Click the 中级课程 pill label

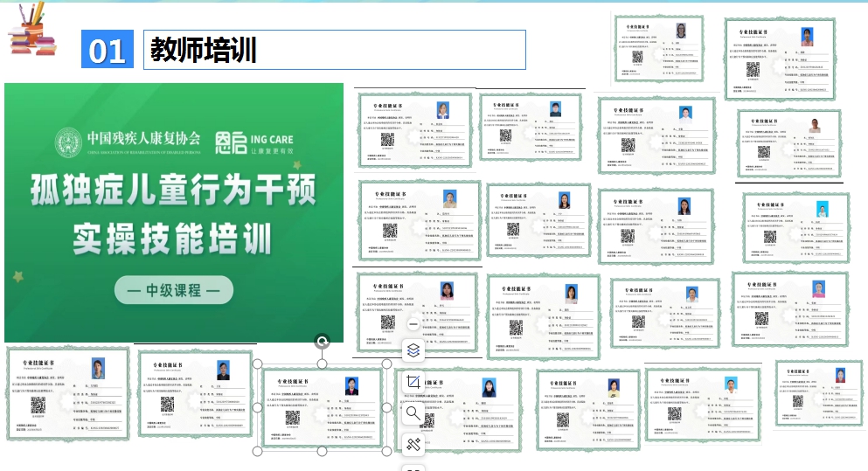174,290
